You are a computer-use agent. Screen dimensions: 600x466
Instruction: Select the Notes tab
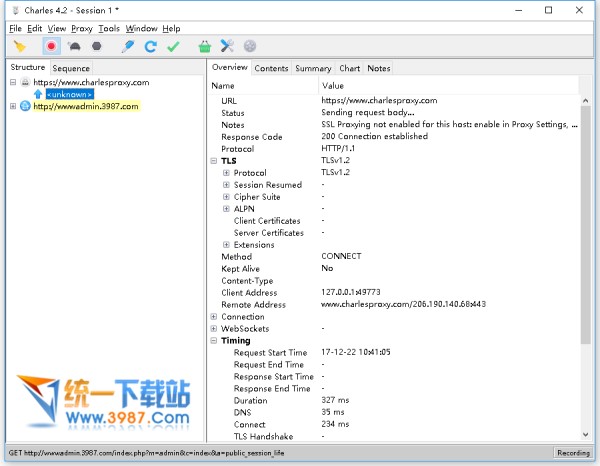pos(379,68)
